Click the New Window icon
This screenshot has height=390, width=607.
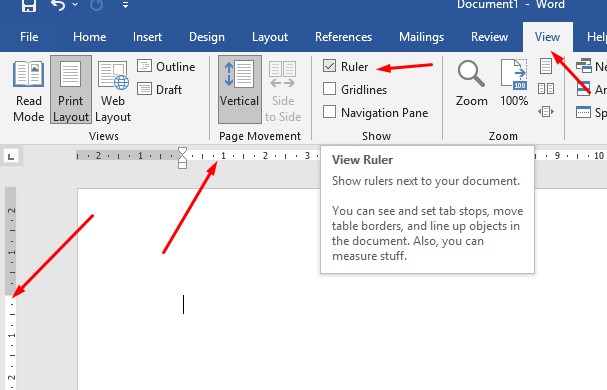coord(584,66)
